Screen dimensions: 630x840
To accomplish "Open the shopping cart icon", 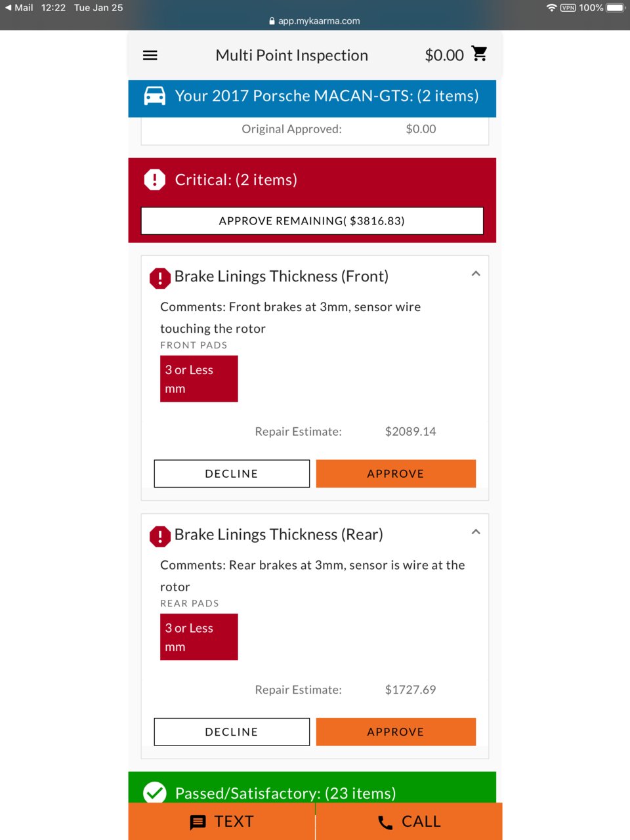I will click(x=480, y=54).
